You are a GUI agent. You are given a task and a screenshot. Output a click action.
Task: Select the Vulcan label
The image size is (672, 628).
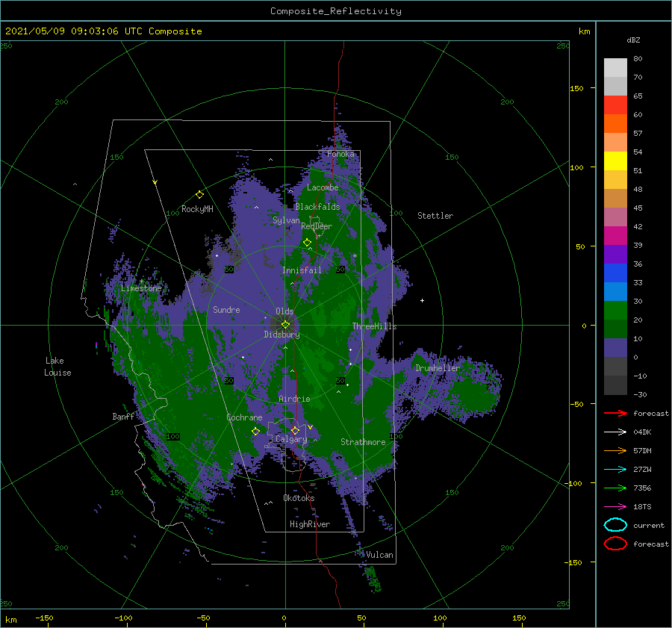point(379,555)
